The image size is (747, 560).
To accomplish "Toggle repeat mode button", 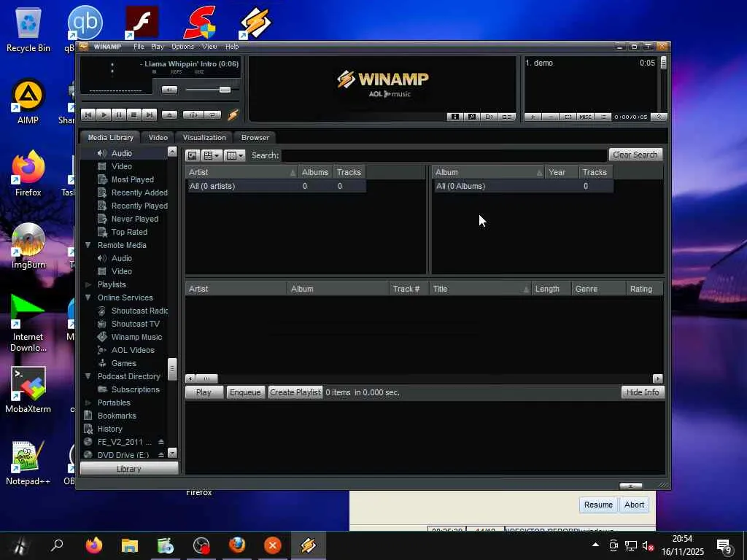I will 212,114.
